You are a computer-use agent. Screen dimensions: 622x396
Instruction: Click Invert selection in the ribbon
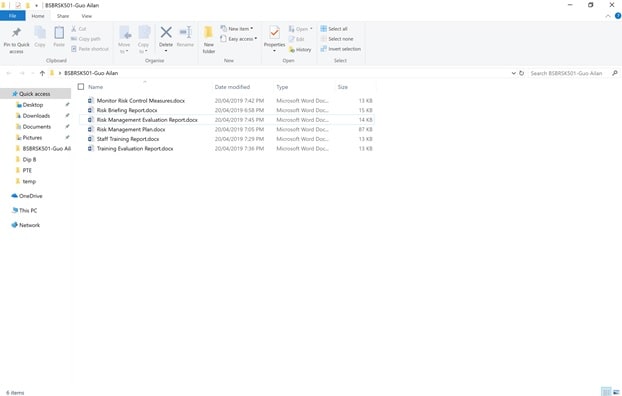point(341,49)
